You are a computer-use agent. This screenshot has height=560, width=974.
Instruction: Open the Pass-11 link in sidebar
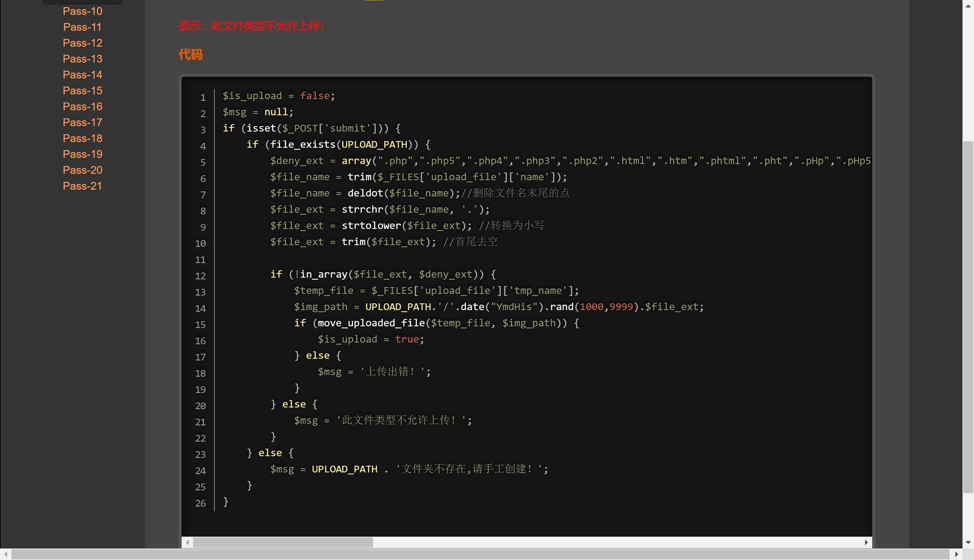82,27
